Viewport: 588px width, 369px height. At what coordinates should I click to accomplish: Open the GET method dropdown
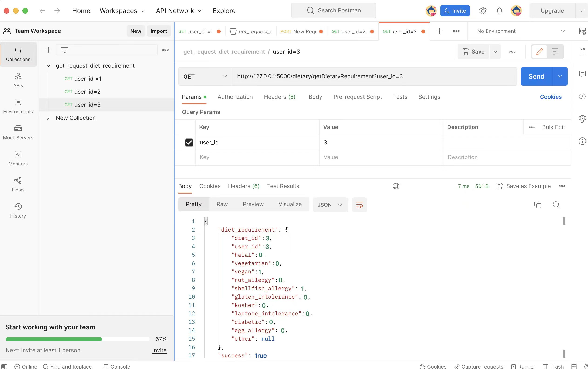[x=204, y=76]
